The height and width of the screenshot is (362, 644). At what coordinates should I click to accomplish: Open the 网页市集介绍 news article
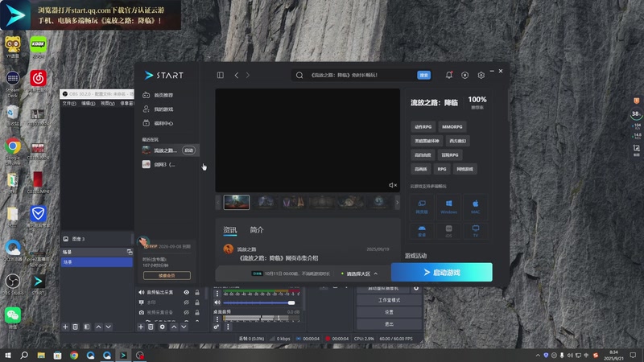tap(279, 258)
